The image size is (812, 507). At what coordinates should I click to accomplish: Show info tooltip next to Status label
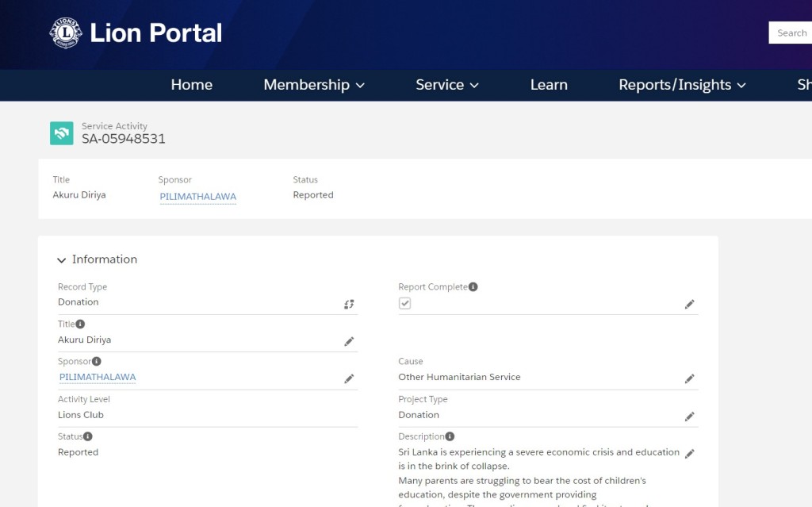(88, 436)
